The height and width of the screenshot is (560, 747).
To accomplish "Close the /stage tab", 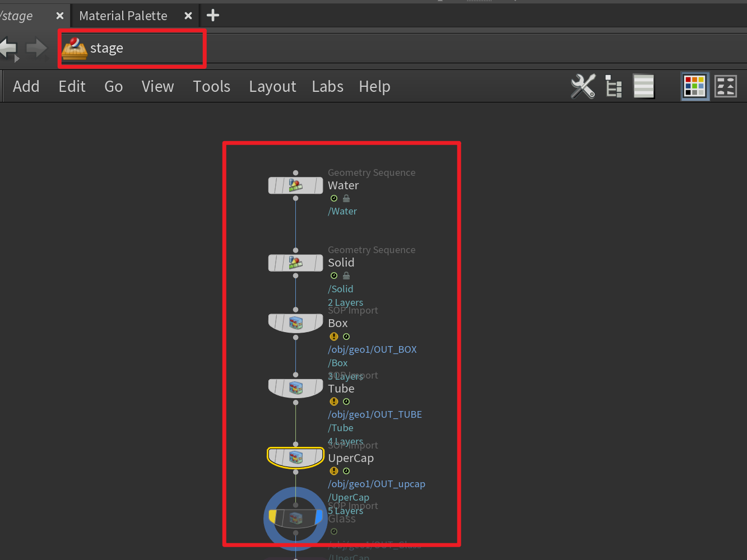I will click(60, 16).
